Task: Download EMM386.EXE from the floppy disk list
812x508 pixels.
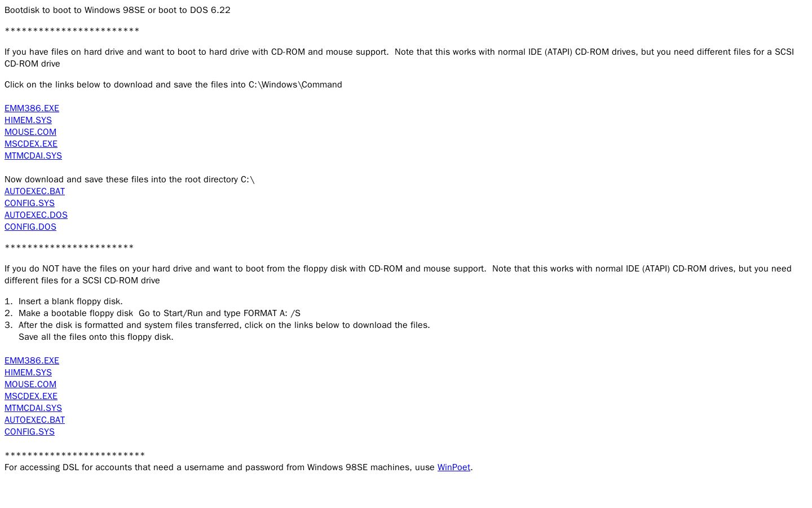Action: point(32,361)
